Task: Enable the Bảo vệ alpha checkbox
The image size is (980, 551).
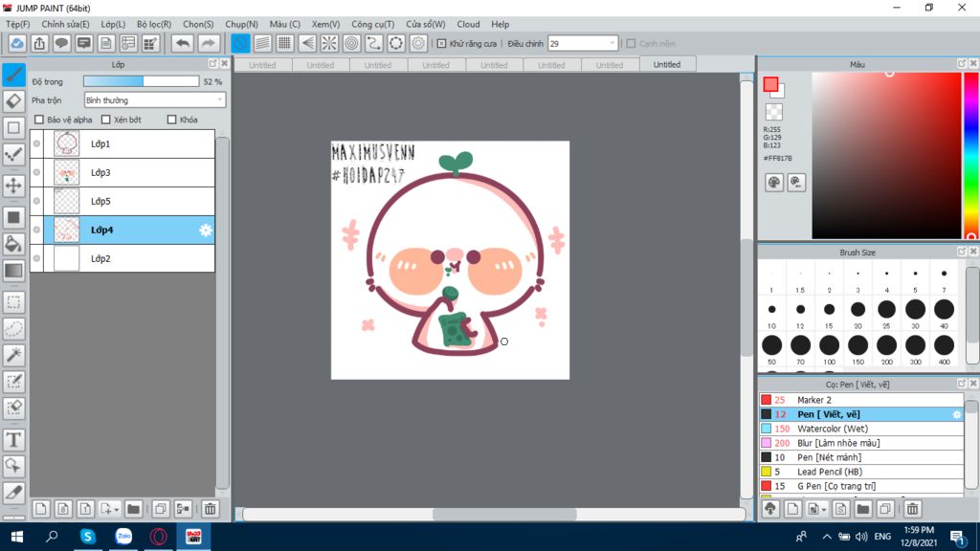Action: click(x=39, y=120)
